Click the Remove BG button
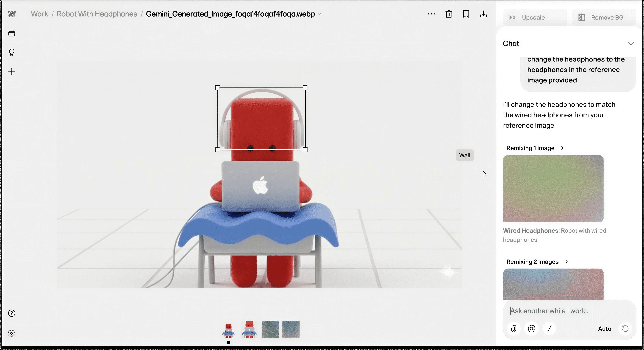 tap(604, 17)
